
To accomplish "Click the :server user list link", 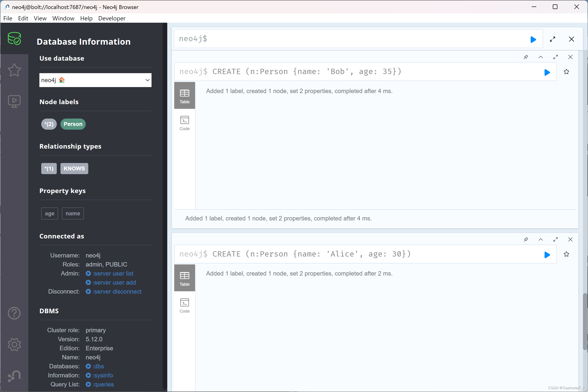I will coord(113,273).
